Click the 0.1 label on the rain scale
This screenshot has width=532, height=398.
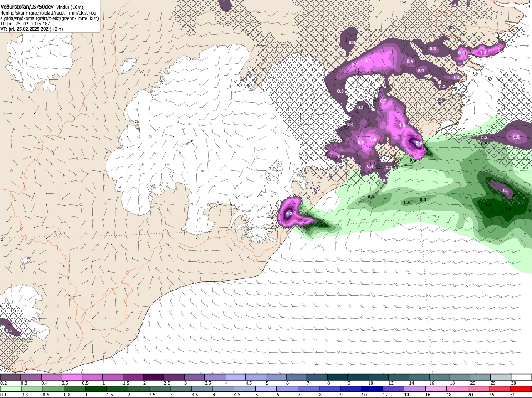4,395
